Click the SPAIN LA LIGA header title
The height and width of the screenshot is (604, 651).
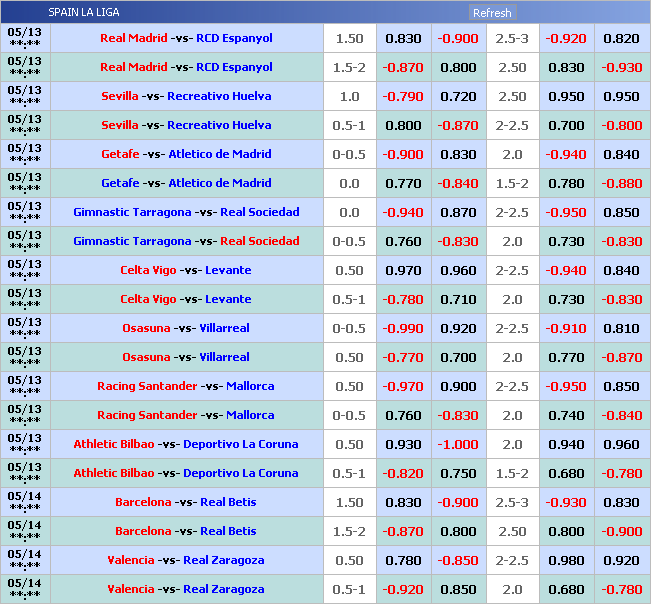(82, 13)
